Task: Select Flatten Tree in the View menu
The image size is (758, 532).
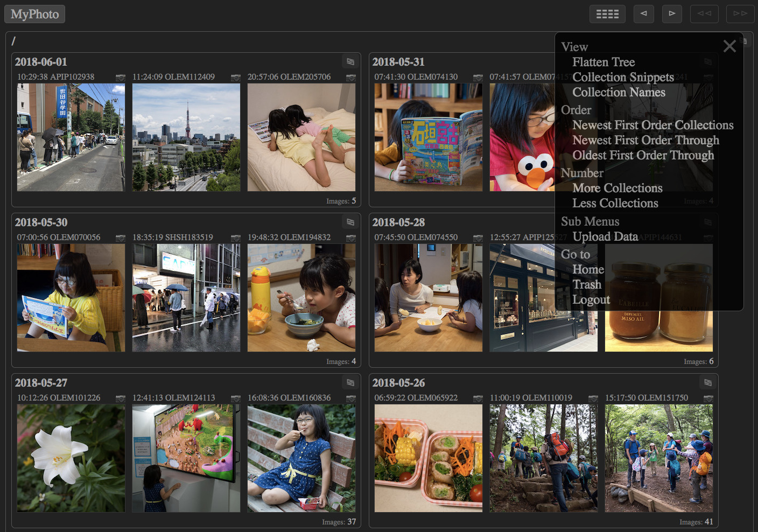Action: click(x=603, y=62)
